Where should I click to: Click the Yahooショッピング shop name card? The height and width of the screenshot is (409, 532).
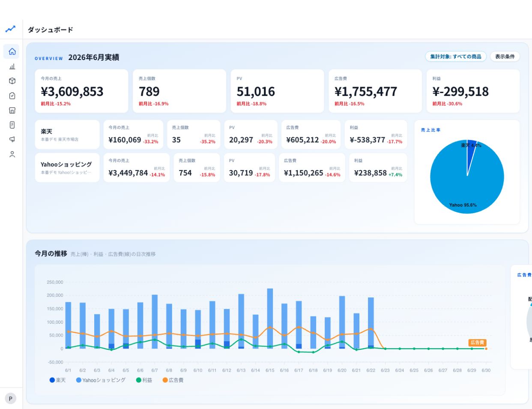pyautogui.click(x=67, y=168)
